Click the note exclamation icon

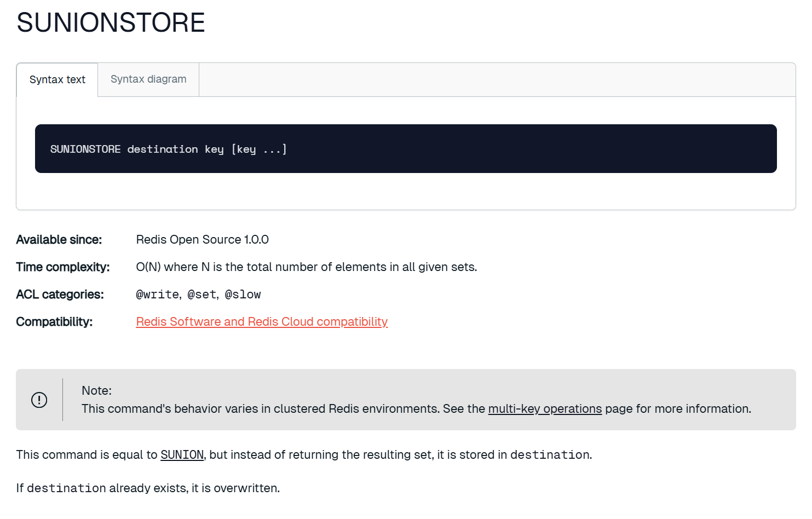pos(39,400)
